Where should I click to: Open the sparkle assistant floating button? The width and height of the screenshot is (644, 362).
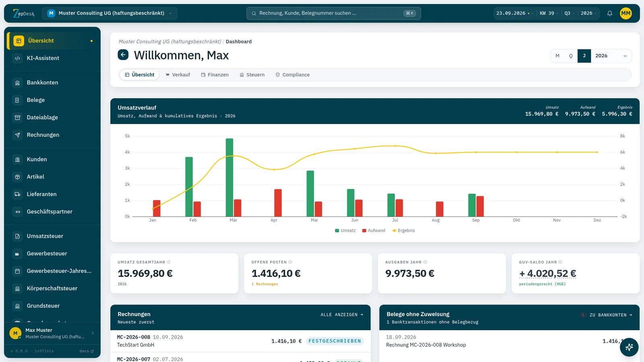(x=629, y=347)
